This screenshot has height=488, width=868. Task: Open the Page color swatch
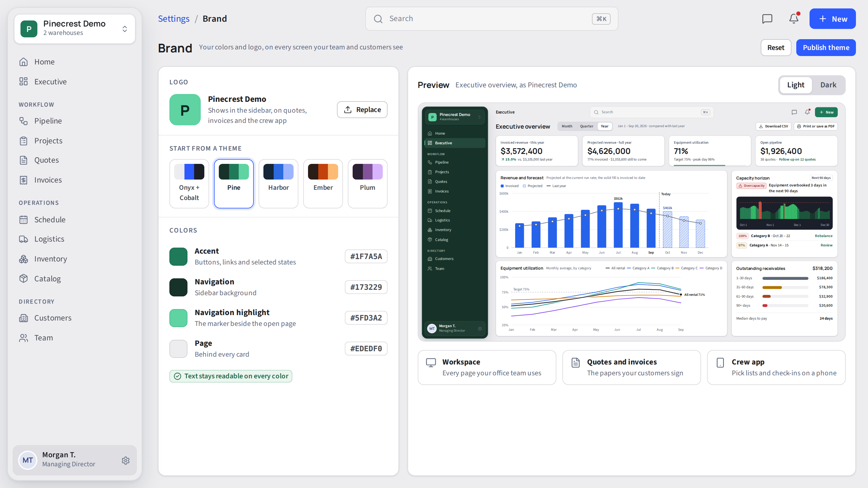point(178,349)
